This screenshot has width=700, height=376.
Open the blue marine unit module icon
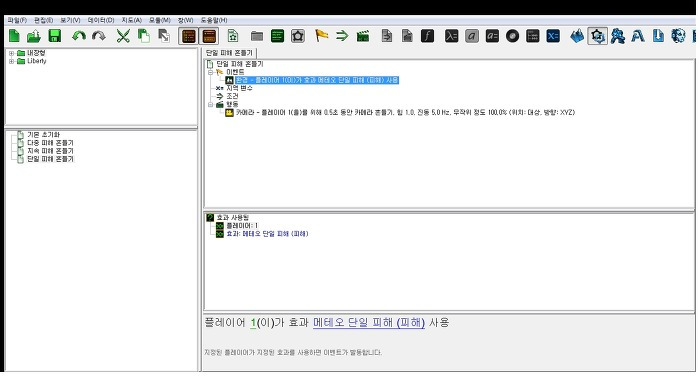(x=618, y=36)
